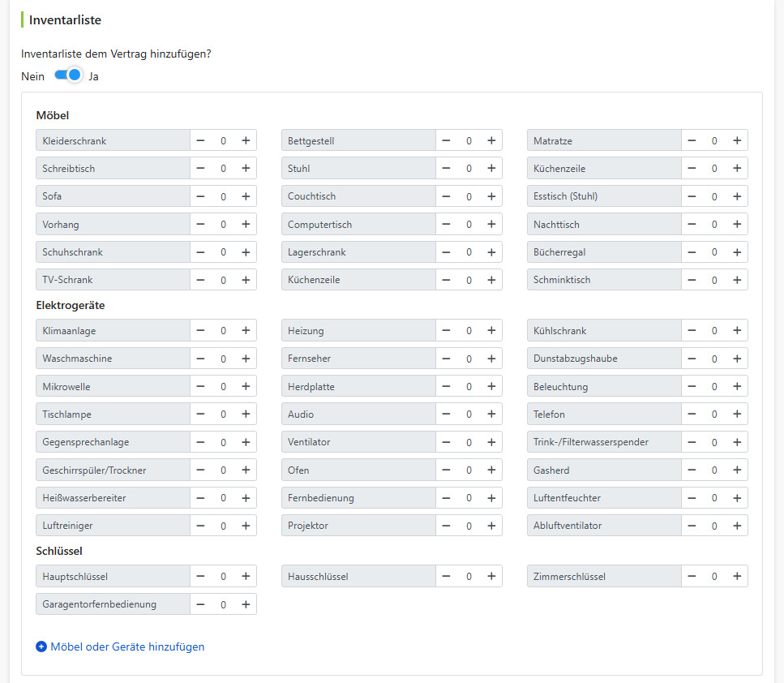Click blue plus circle icon before Möbel hinzufügen

(x=41, y=646)
